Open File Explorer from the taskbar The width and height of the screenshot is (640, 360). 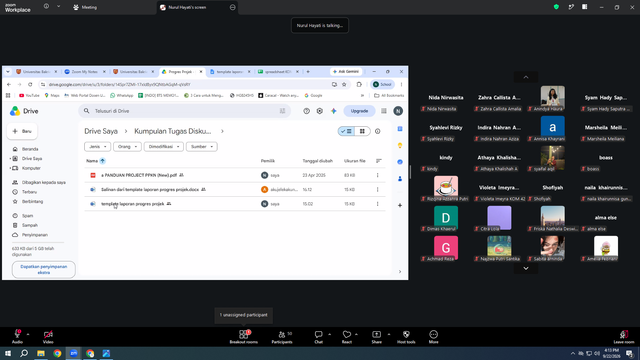tap(41, 353)
